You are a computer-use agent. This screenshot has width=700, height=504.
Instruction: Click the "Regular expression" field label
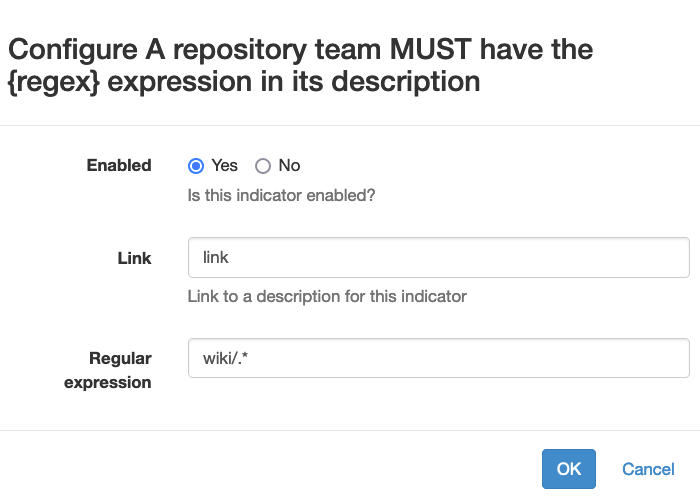[x=120, y=370]
